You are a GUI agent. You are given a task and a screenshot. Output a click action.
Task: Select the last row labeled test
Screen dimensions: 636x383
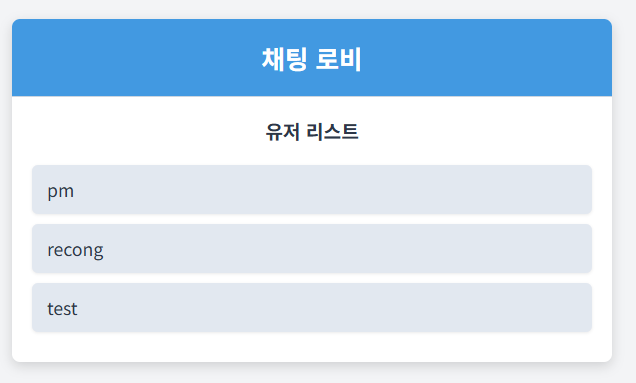(312, 308)
